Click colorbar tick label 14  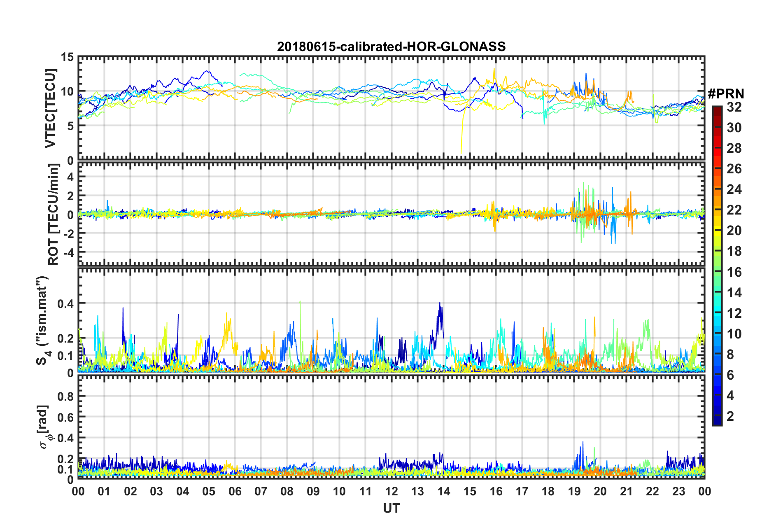[x=734, y=293]
